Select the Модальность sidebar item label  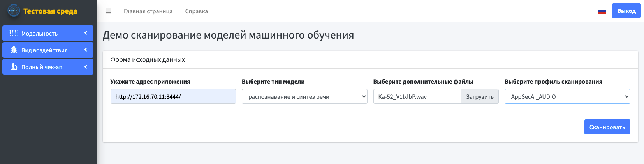click(39, 34)
